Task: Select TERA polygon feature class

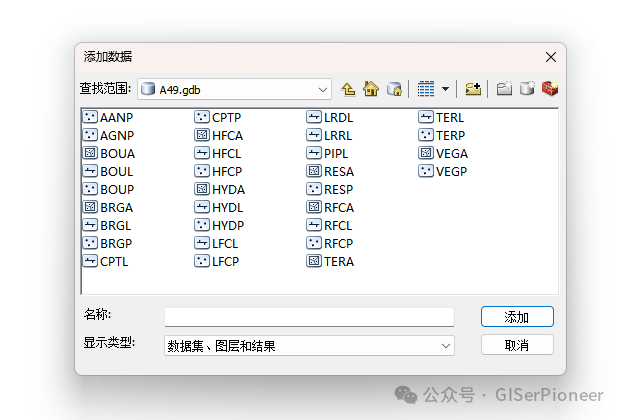Action: [x=331, y=261]
